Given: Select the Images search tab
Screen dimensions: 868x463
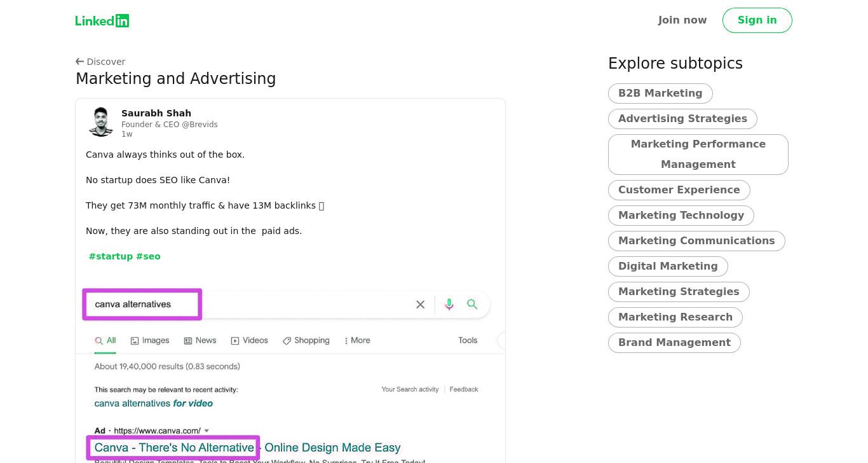Looking at the screenshot, I should pos(150,341).
